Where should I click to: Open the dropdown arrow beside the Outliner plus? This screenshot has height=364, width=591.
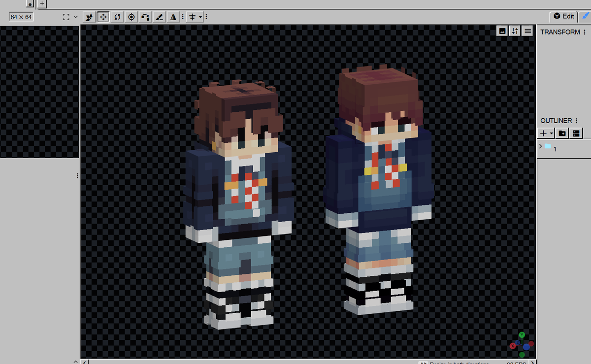[552, 133]
